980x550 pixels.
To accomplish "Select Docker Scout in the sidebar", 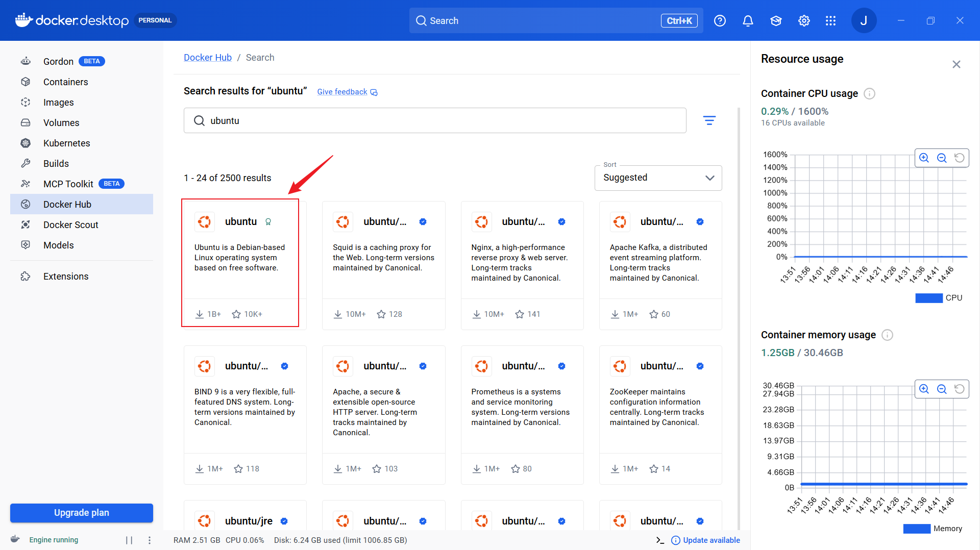I will (82, 224).
